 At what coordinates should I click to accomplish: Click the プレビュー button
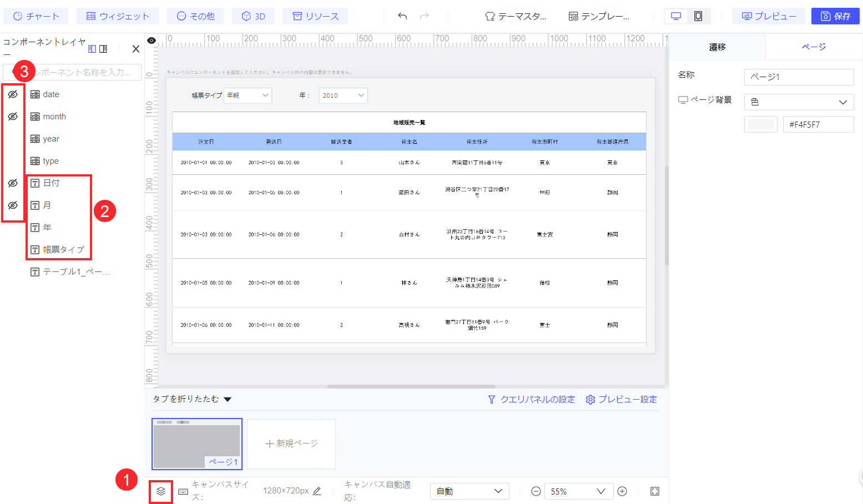coord(769,16)
